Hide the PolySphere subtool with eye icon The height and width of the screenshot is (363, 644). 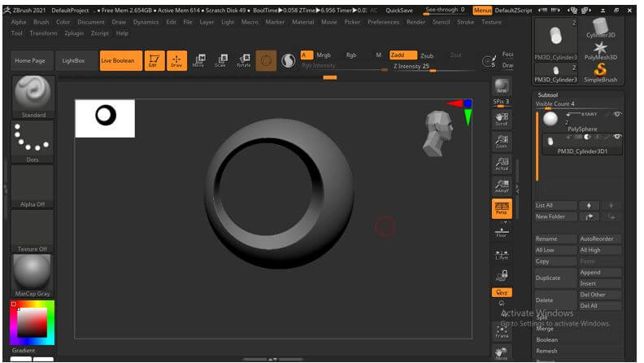tap(617, 114)
